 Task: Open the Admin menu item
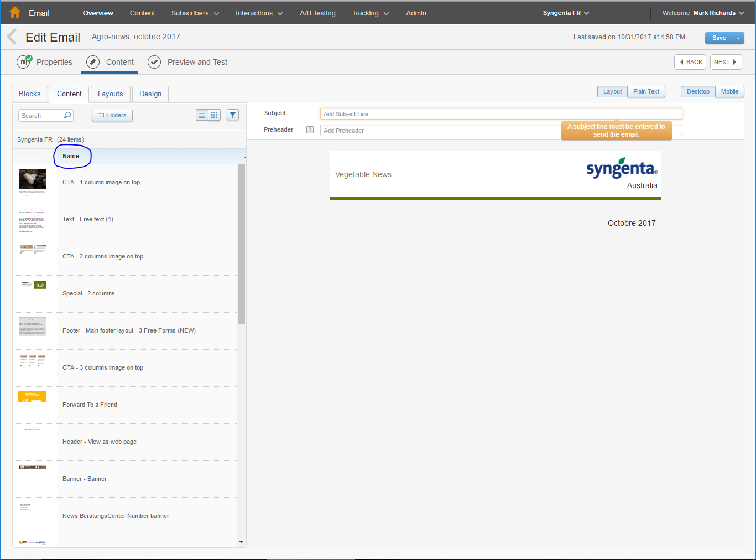(x=416, y=13)
